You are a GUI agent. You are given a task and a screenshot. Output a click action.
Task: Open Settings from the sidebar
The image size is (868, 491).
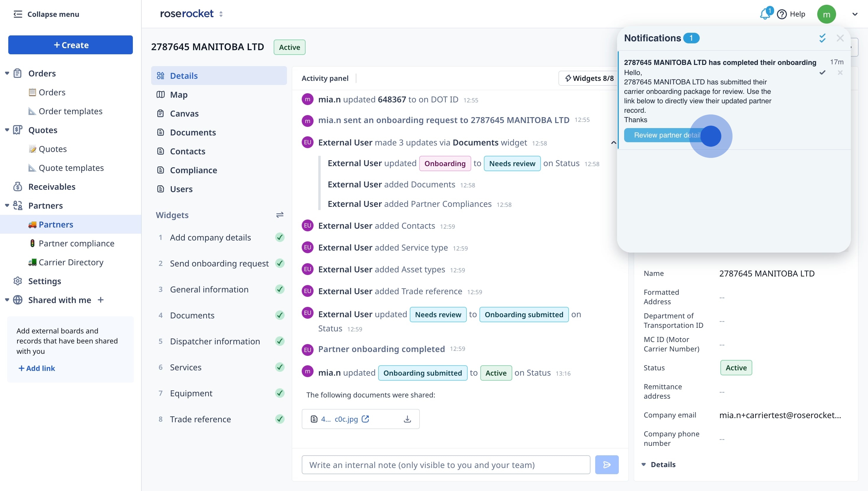pos(45,281)
